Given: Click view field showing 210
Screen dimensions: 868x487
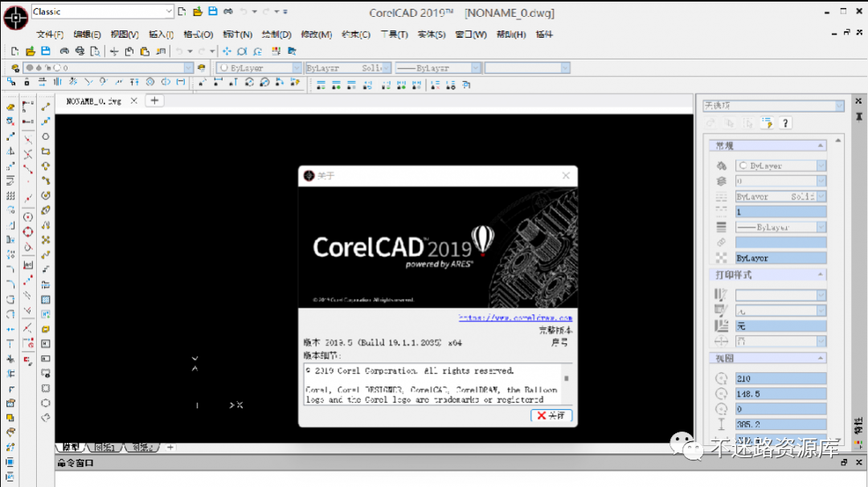Looking at the screenshot, I should coord(780,379).
